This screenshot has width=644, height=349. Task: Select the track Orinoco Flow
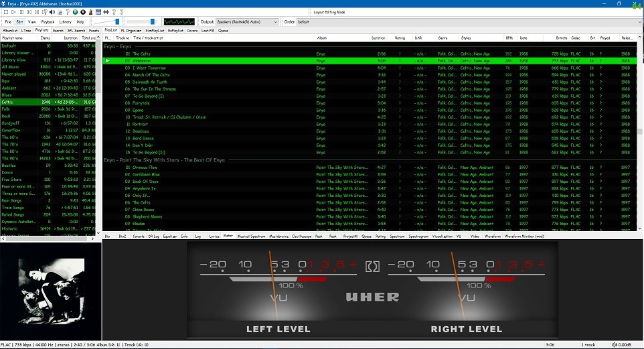147,167
